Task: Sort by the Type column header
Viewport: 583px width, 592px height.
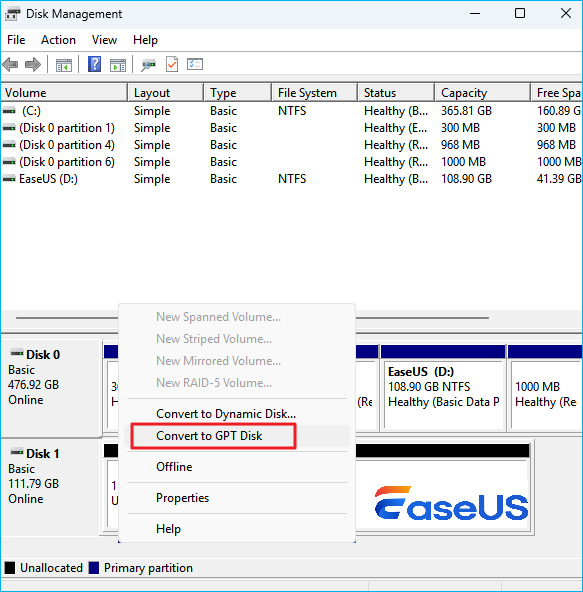Action: pos(238,93)
